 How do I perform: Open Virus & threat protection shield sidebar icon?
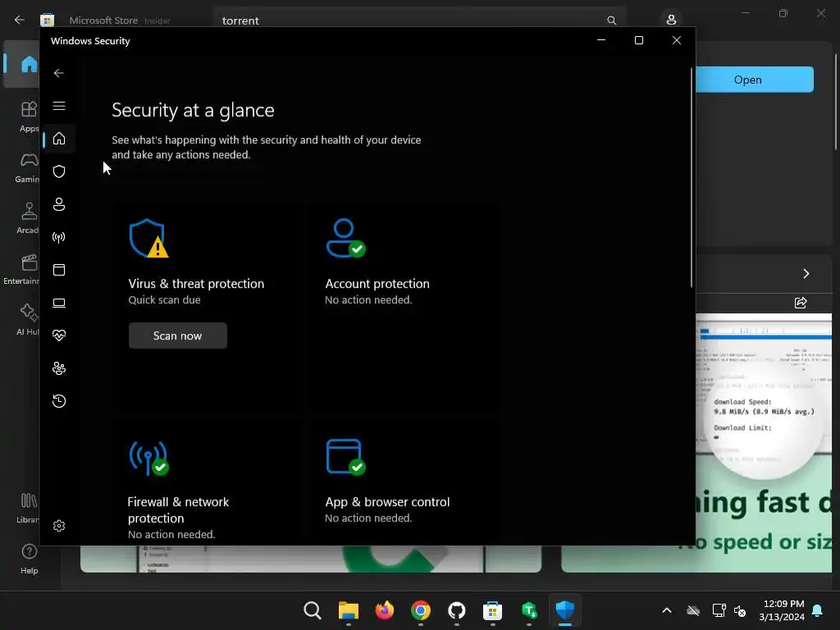(x=59, y=171)
